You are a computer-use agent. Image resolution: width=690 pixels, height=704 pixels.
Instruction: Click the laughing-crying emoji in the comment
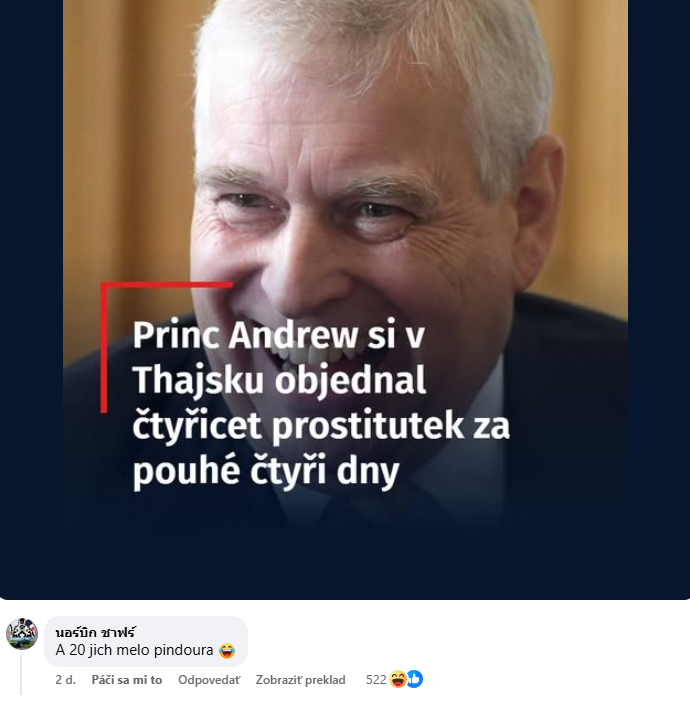(227, 650)
